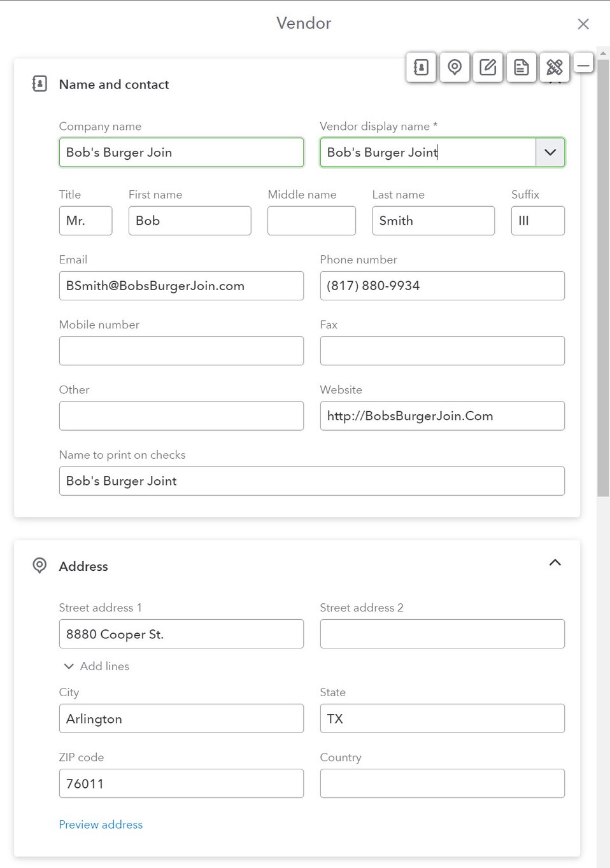Expand Add lines under Street address 1

tap(95, 666)
